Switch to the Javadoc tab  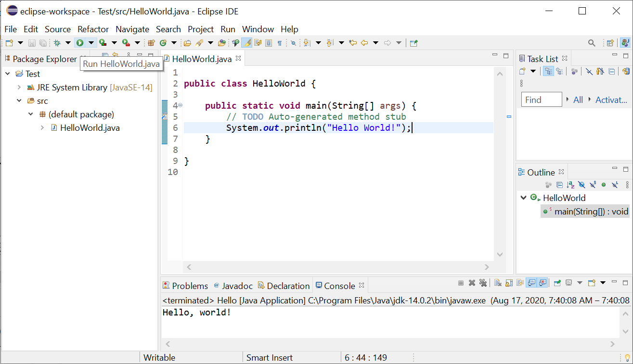[233, 286]
